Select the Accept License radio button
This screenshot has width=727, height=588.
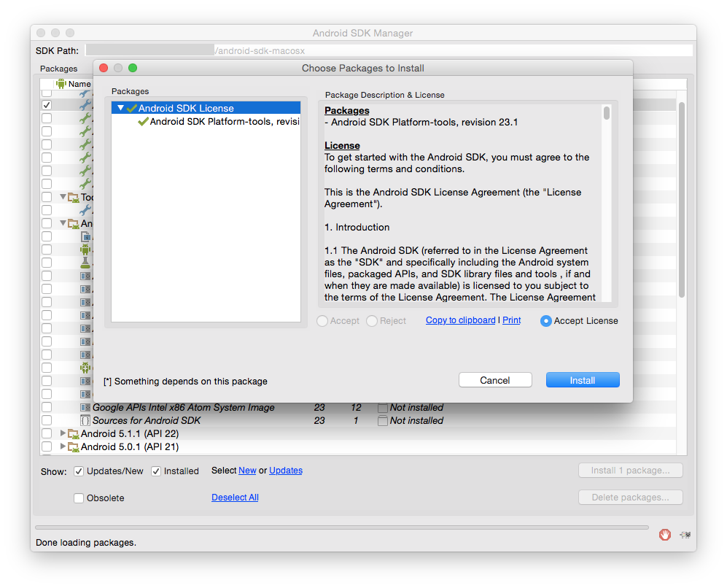click(545, 321)
